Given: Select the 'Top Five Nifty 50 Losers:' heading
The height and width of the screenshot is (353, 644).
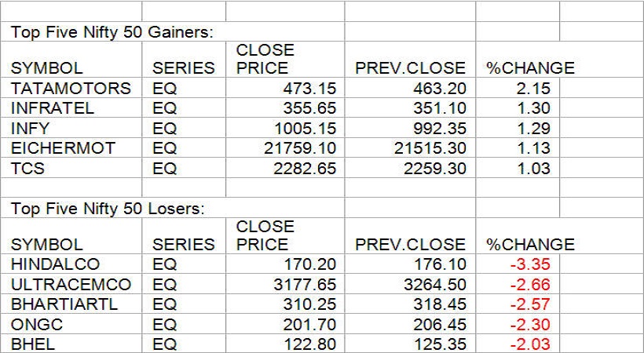Looking at the screenshot, I should pyautogui.click(x=107, y=209).
